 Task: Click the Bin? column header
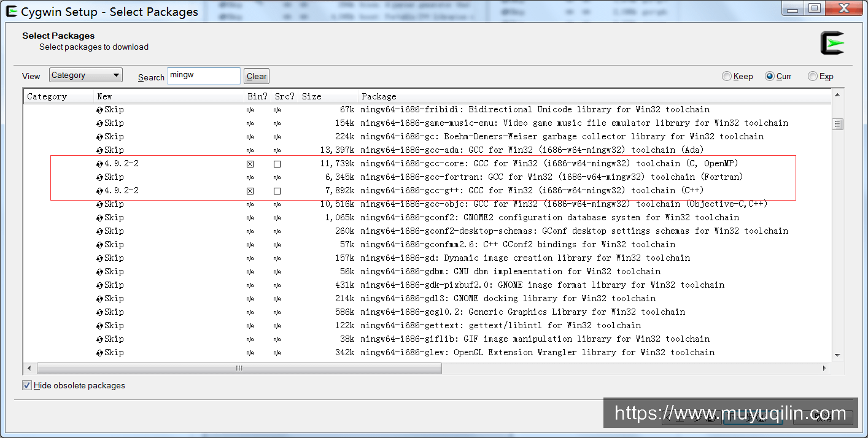pyautogui.click(x=258, y=96)
